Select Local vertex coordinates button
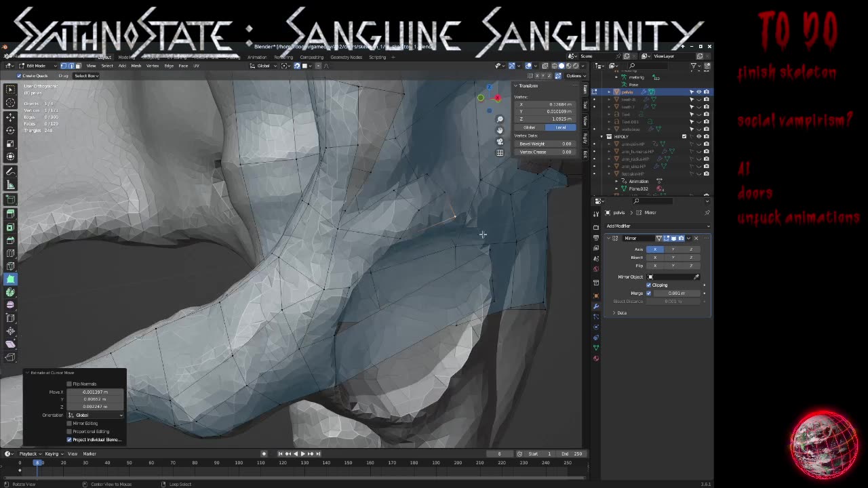This screenshot has width=868, height=488. (x=561, y=127)
